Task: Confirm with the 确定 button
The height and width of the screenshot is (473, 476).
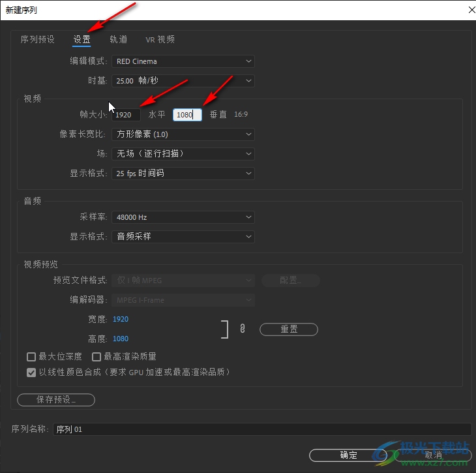Action: [348, 455]
